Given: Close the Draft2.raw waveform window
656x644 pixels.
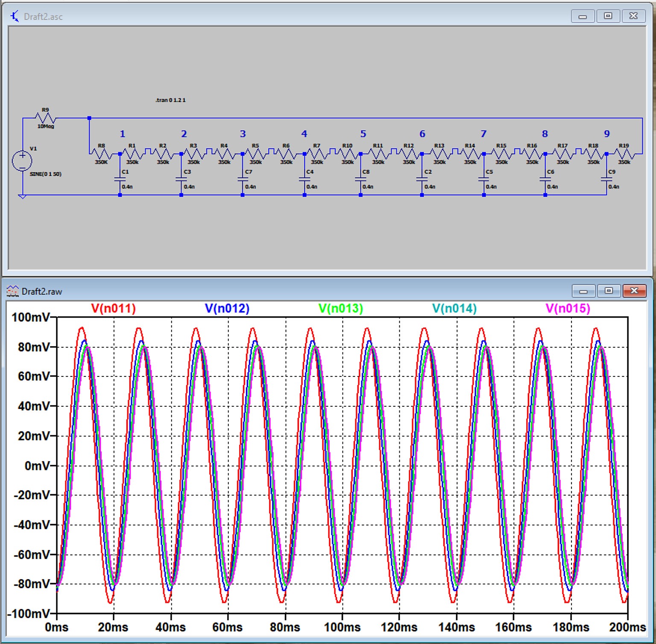Looking at the screenshot, I should pyautogui.click(x=634, y=291).
